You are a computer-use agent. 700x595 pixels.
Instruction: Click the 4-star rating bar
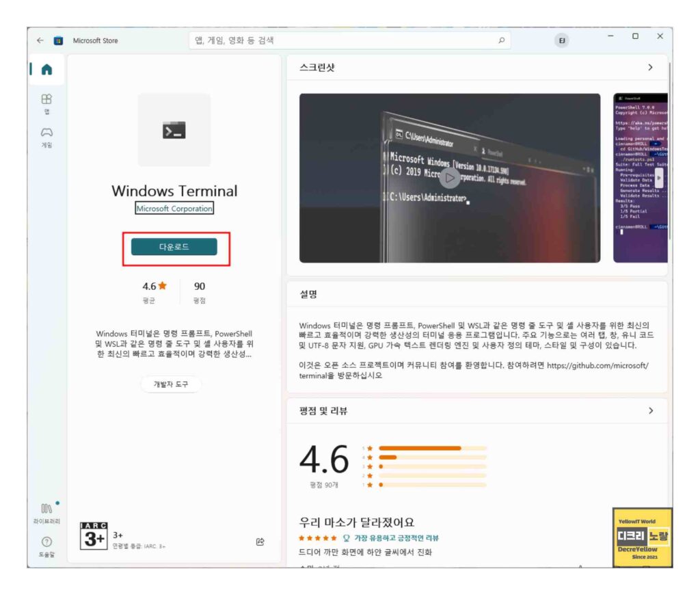[x=433, y=458]
